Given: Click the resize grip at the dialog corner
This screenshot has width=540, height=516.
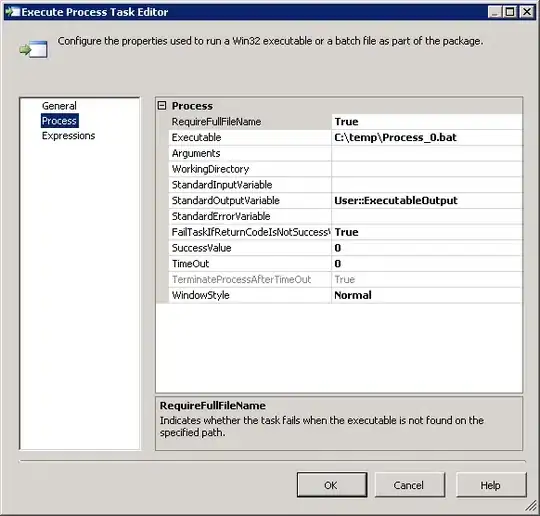Looking at the screenshot, I should pos(531,506).
